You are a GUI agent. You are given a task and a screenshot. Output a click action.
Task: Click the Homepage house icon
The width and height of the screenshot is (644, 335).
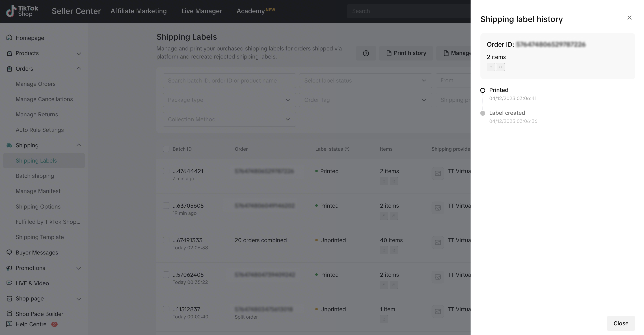pyautogui.click(x=9, y=38)
